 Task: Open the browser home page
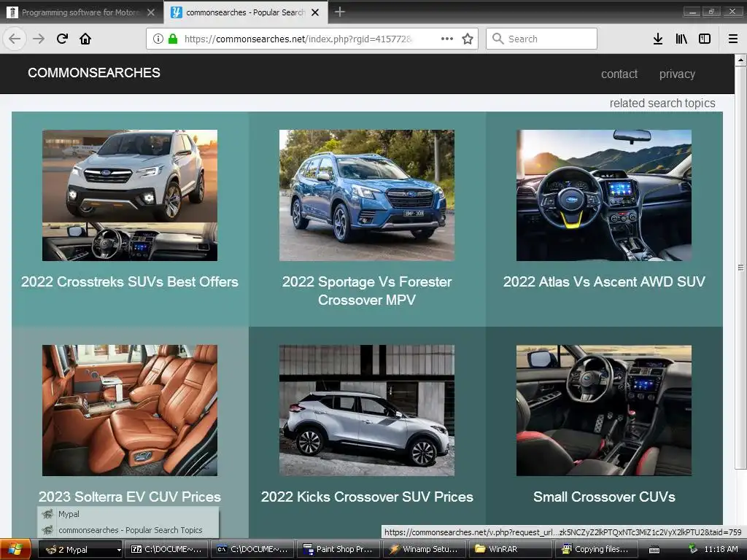(x=85, y=39)
